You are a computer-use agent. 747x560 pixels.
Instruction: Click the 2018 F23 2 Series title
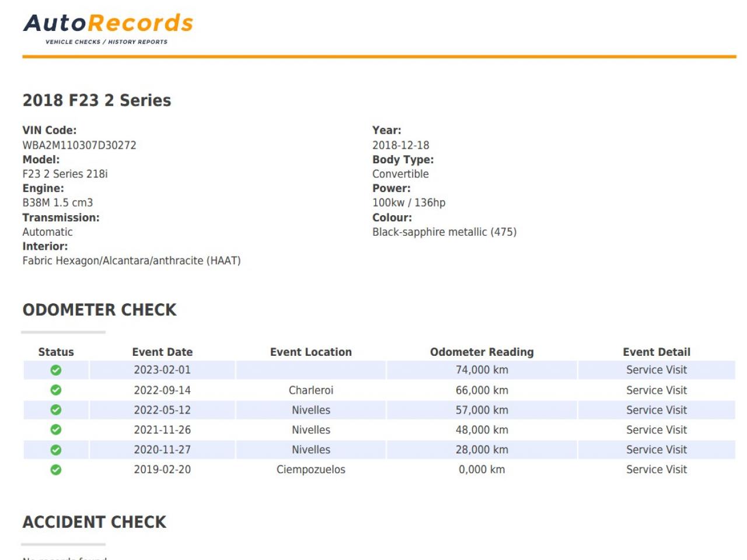(97, 100)
